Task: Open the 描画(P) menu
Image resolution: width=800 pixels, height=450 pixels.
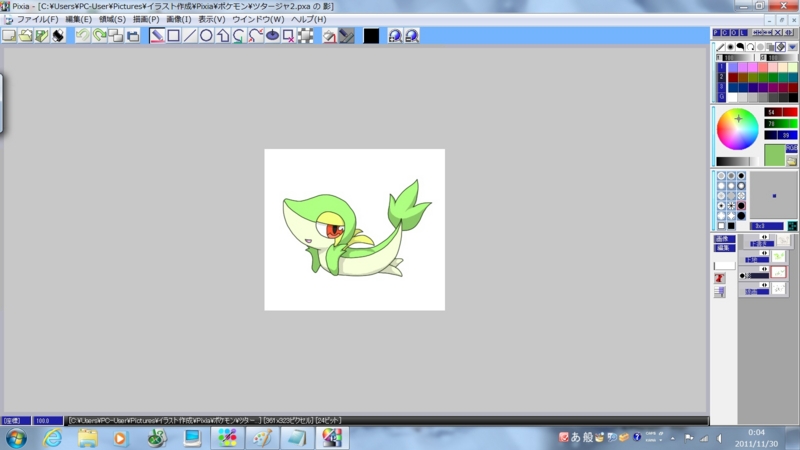Action: [x=146, y=19]
